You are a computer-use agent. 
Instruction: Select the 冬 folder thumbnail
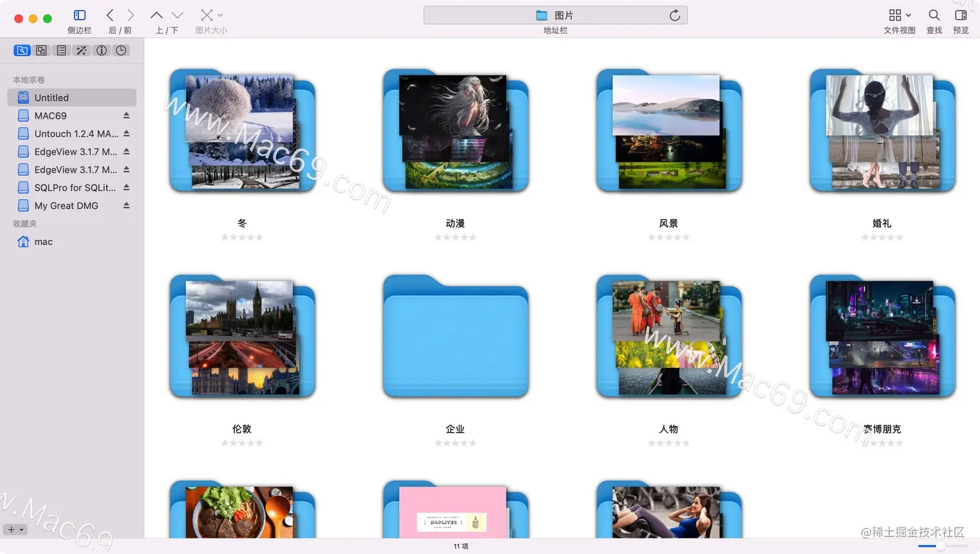click(242, 132)
